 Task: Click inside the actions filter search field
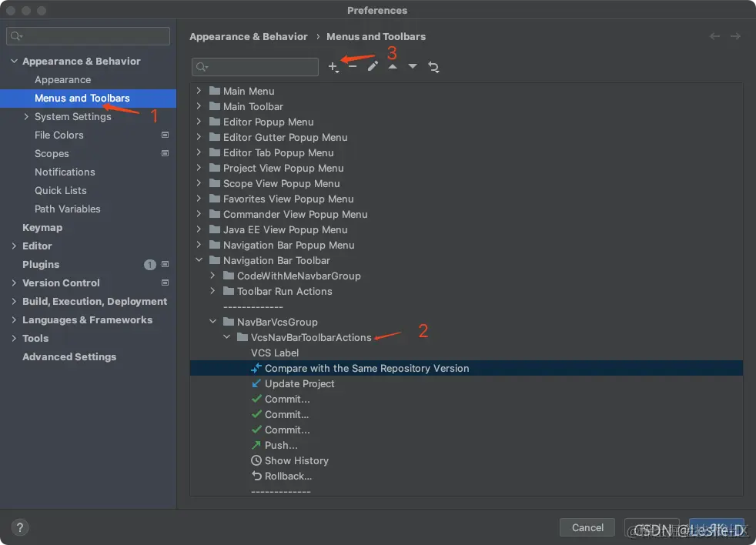[255, 66]
